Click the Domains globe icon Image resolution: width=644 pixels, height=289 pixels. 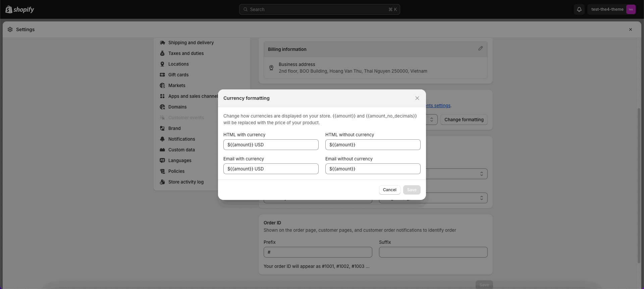162,107
